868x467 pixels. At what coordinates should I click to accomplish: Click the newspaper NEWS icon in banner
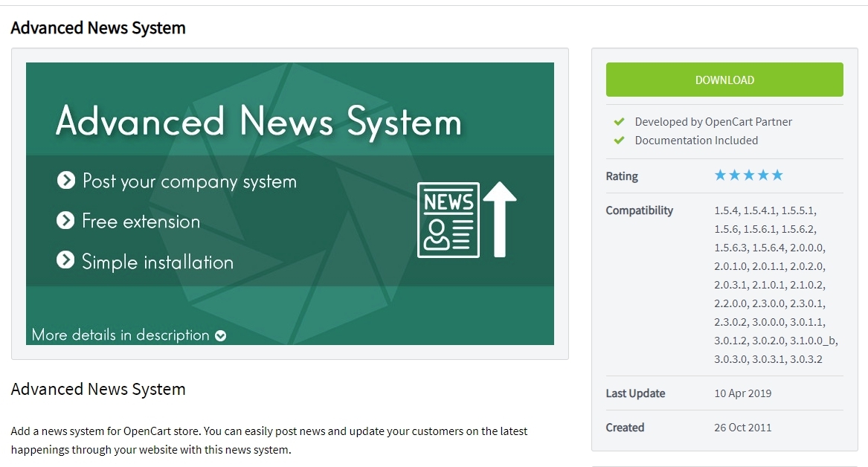point(448,219)
